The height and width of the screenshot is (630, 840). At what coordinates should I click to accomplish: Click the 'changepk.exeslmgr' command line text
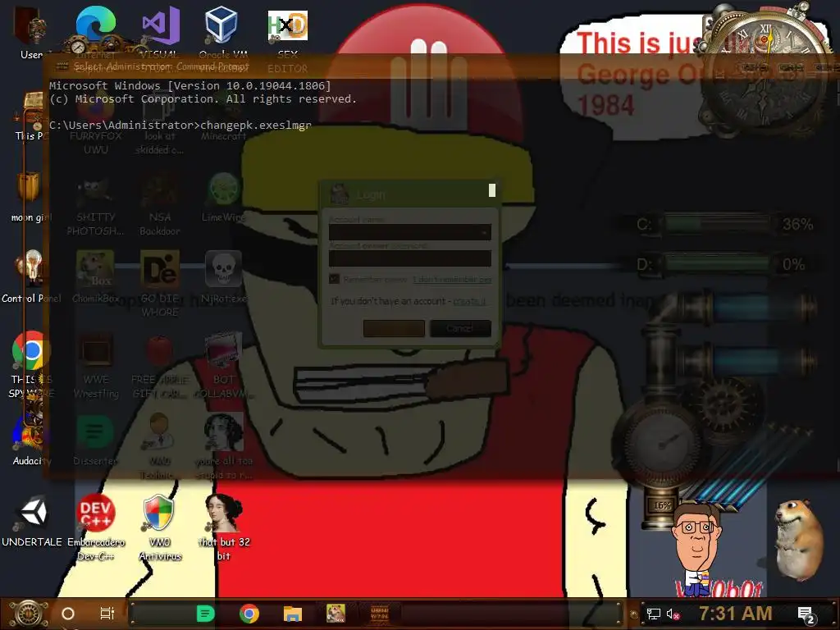pyautogui.click(x=256, y=125)
